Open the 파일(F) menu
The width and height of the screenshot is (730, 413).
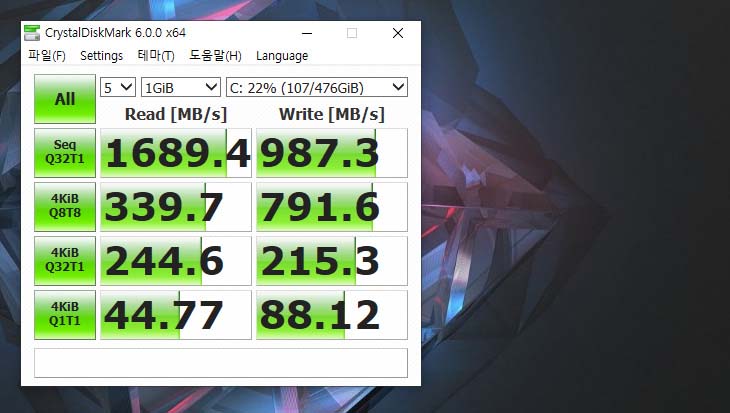[47, 56]
